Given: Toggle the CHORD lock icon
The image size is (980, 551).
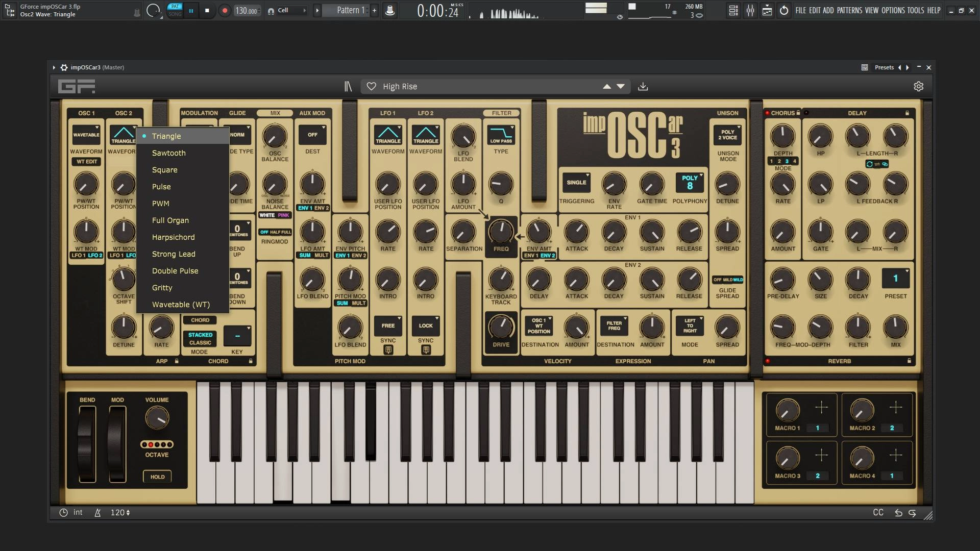Looking at the screenshot, I should tap(251, 361).
